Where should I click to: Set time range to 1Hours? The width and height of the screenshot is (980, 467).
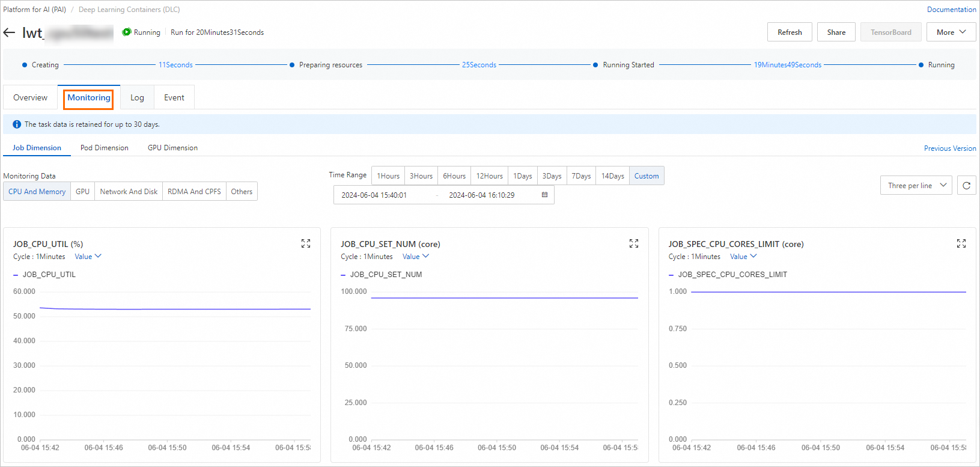point(388,176)
